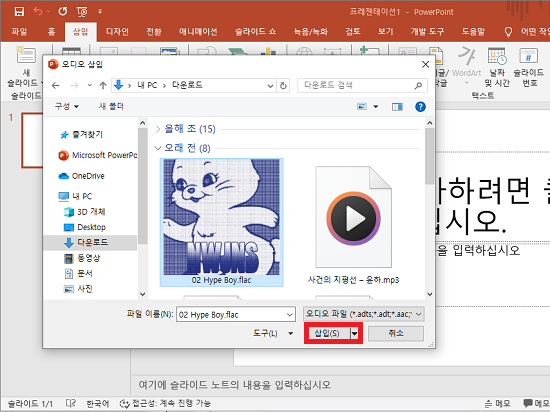Go up one folder level
550x412 pixels.
point(103,85)
